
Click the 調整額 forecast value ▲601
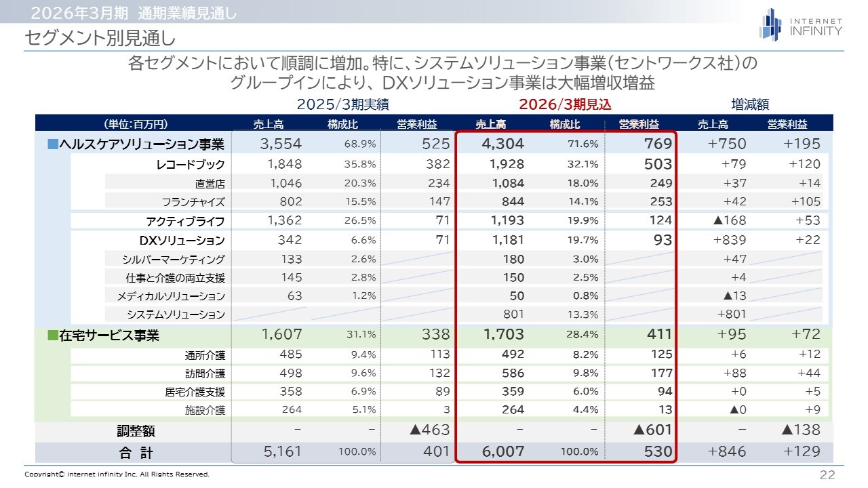(652, 430)
